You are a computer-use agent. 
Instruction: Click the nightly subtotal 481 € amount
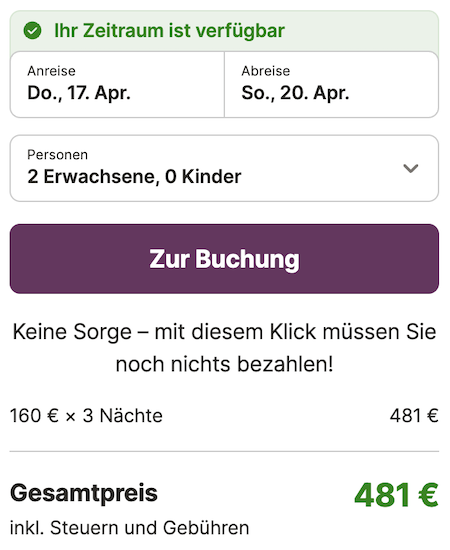[414, 416]
